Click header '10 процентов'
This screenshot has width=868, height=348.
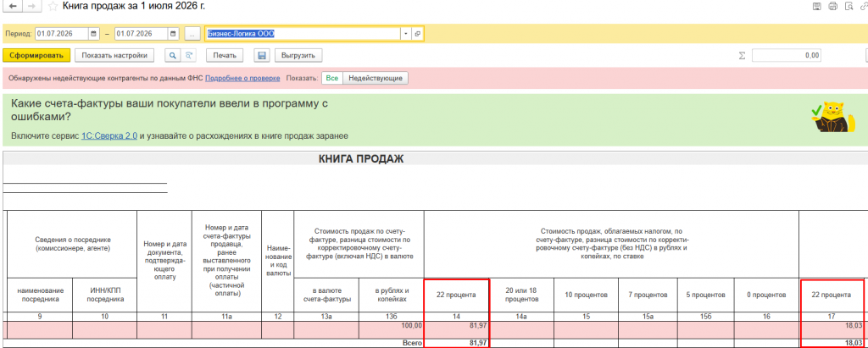(x=587, y=295)
